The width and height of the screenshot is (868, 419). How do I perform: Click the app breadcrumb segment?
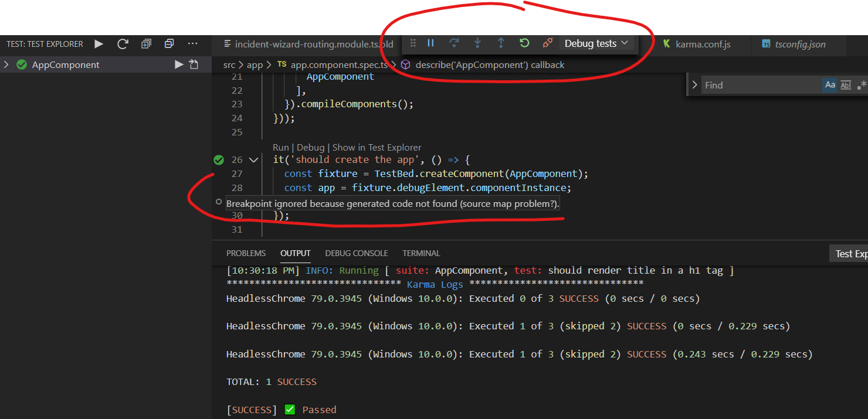[x=255, y=65]
